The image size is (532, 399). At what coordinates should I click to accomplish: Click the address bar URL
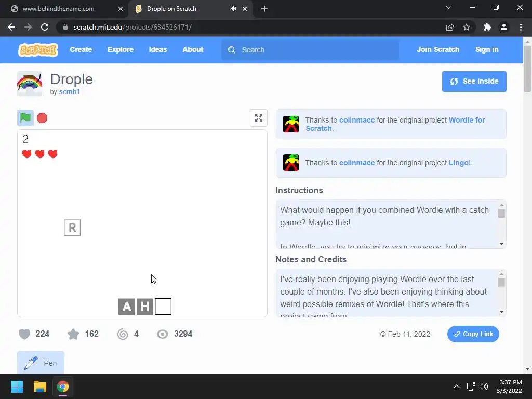coord(132,27)
